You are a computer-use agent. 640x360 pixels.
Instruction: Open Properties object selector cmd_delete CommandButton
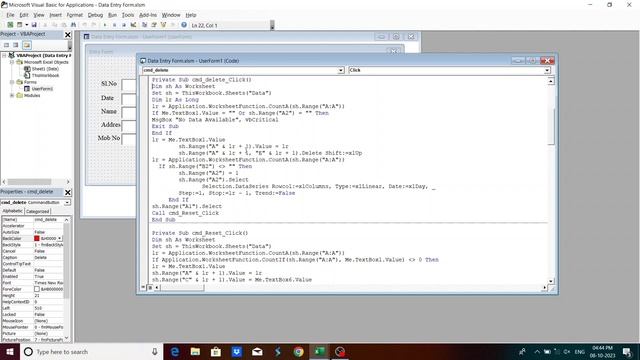coord(36,202)
